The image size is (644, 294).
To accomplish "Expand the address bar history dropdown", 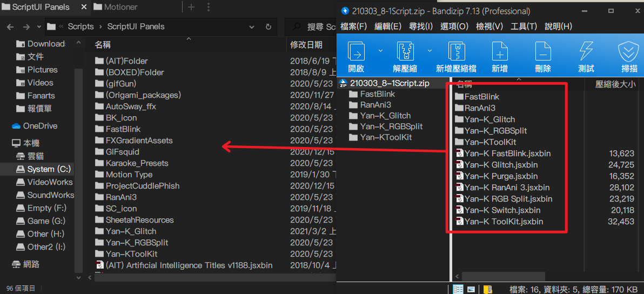I will pyautogui.click(x=253, y=26).
